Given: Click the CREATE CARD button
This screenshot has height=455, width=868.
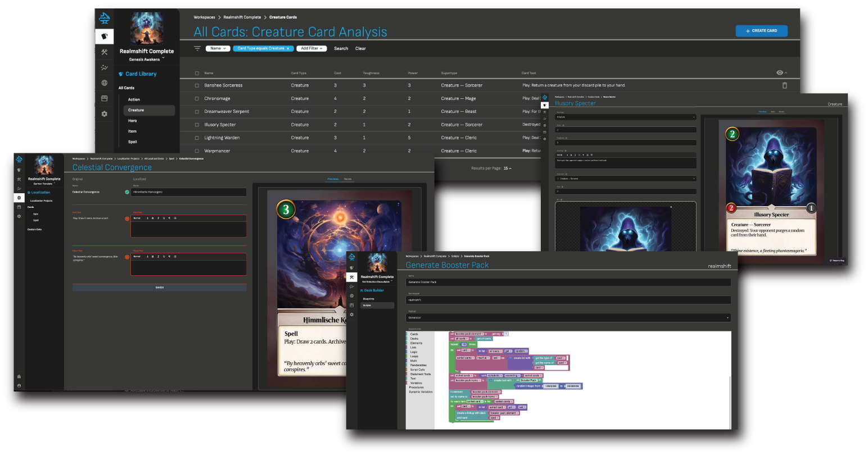Looking at the screenshot, I should (x=762, y=31).
